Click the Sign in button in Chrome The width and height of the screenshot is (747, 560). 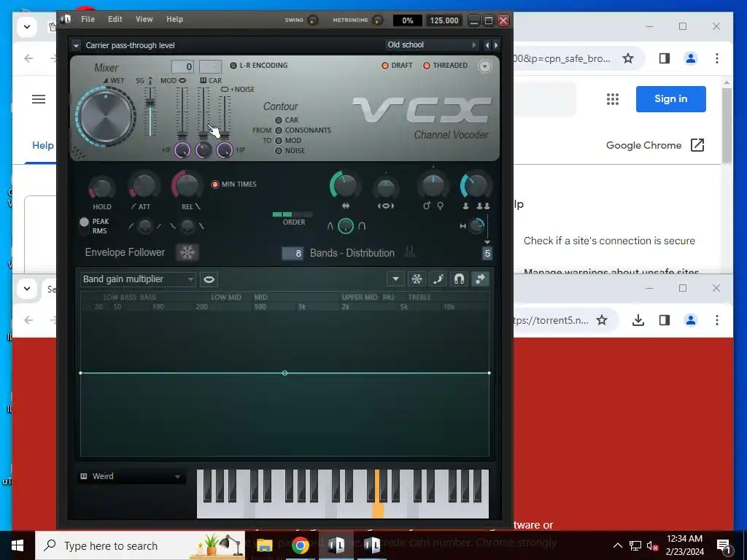point(671,99)
